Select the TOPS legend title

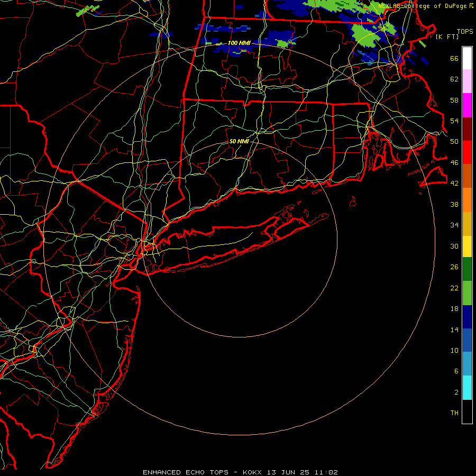pos(465,32)
